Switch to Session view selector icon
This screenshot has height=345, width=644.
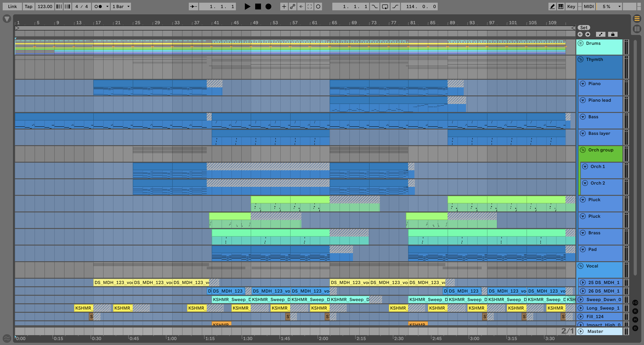coord(637,29)
